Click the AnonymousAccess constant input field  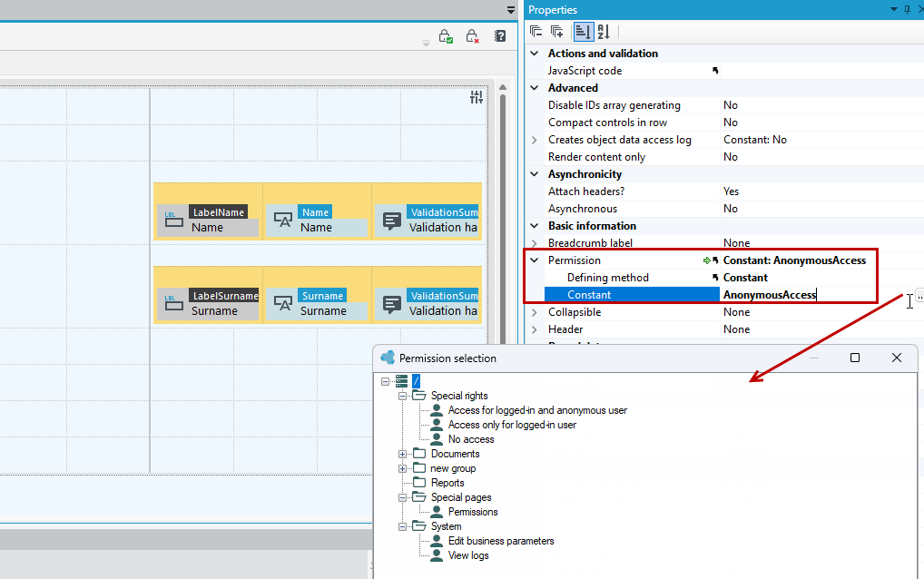(x=818, y=295)
